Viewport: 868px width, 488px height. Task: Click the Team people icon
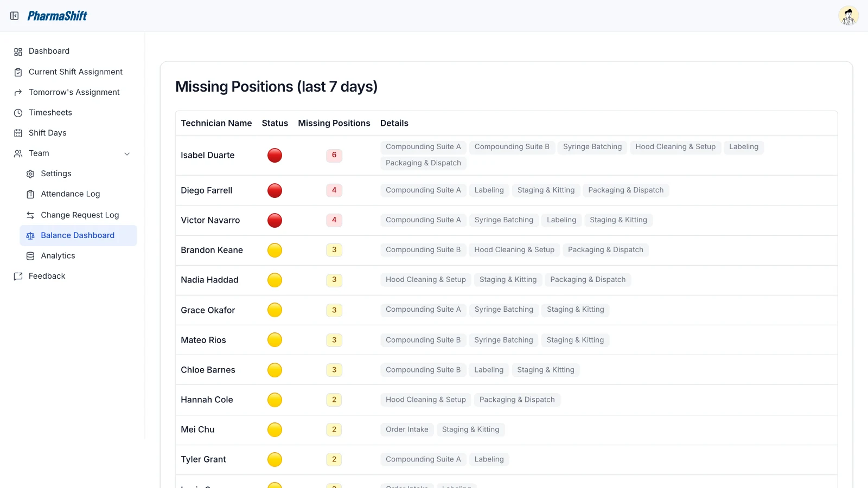point(18,153)
